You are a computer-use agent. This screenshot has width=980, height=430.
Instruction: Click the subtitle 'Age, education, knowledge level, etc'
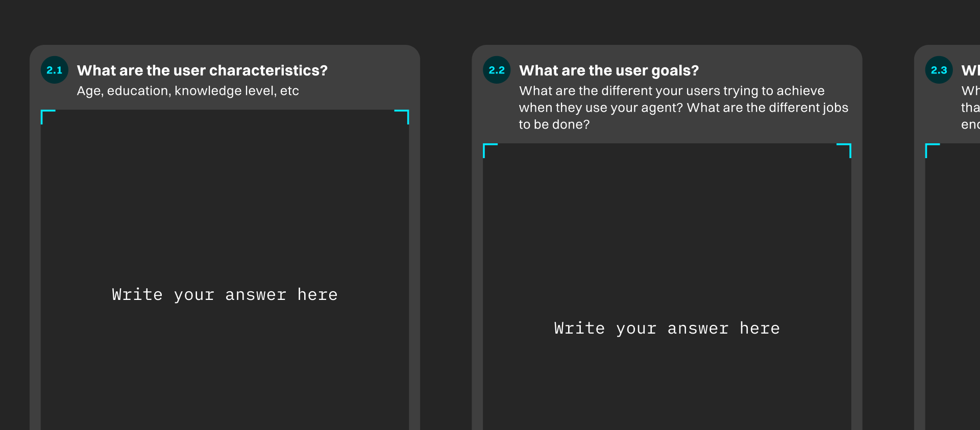188,91
